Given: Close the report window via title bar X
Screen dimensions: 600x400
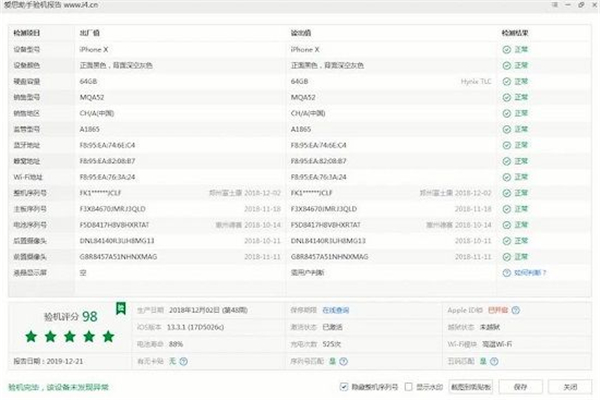Looking at the screenshot, I should point(588,5).
